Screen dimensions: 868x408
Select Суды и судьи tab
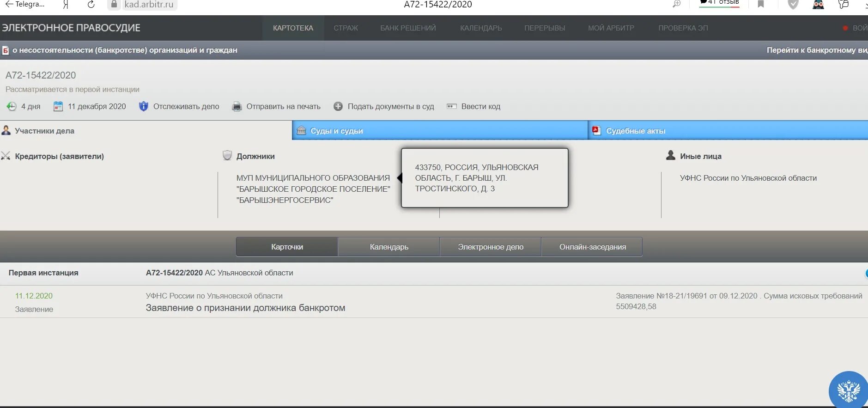pyautogui.click(x=440, y=131)
